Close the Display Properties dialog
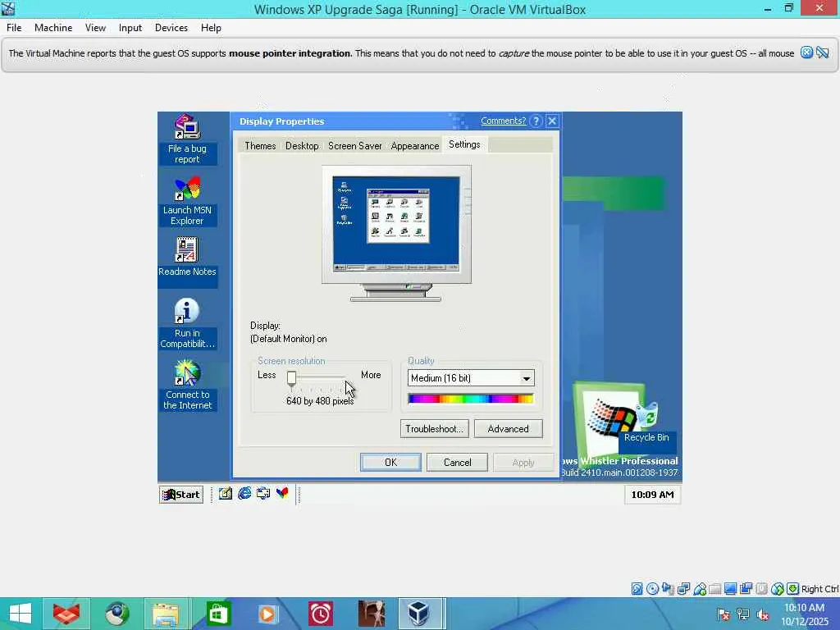 (552, 121)
